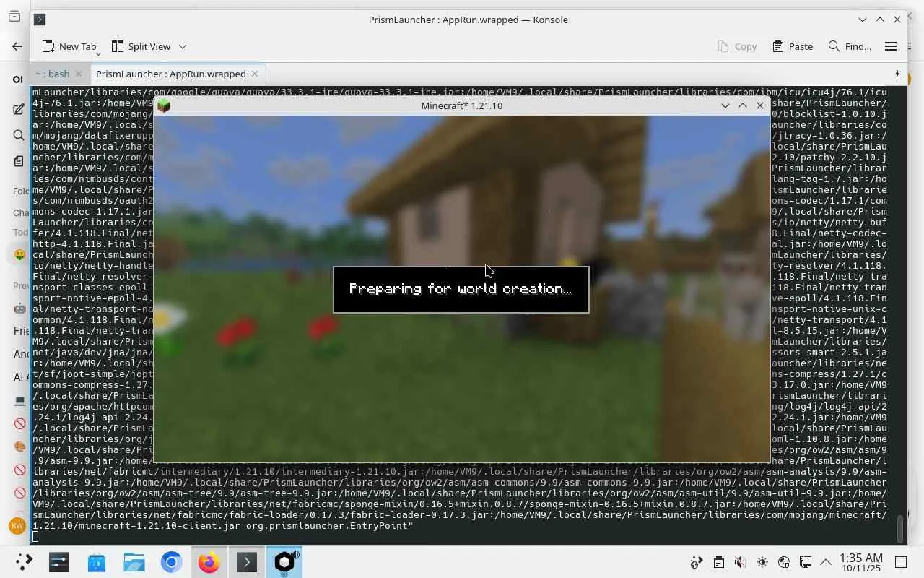
Task: Open the KDE application launcher
Action: point(24,562)
